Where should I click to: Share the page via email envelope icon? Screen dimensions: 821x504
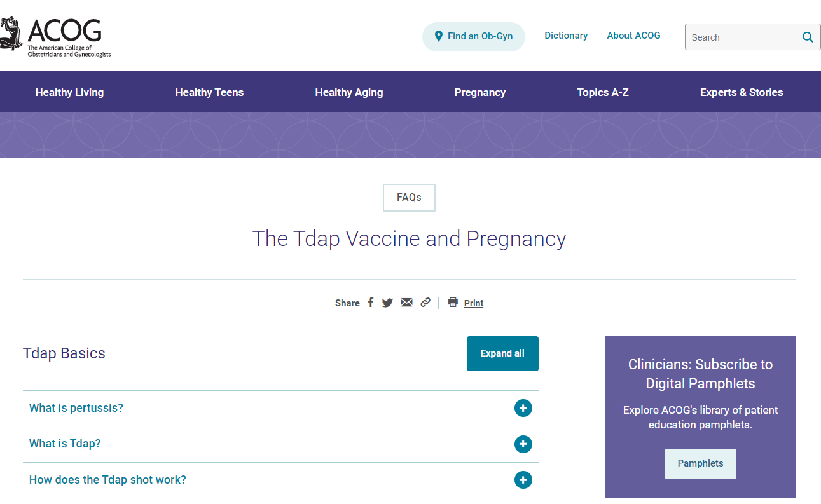click(406, 303)
